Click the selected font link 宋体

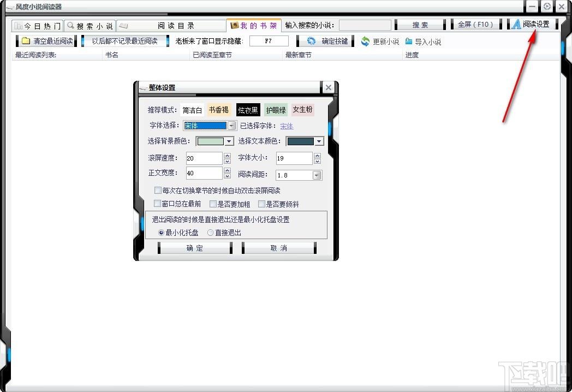pyautogui.click(x=287, y=126)
